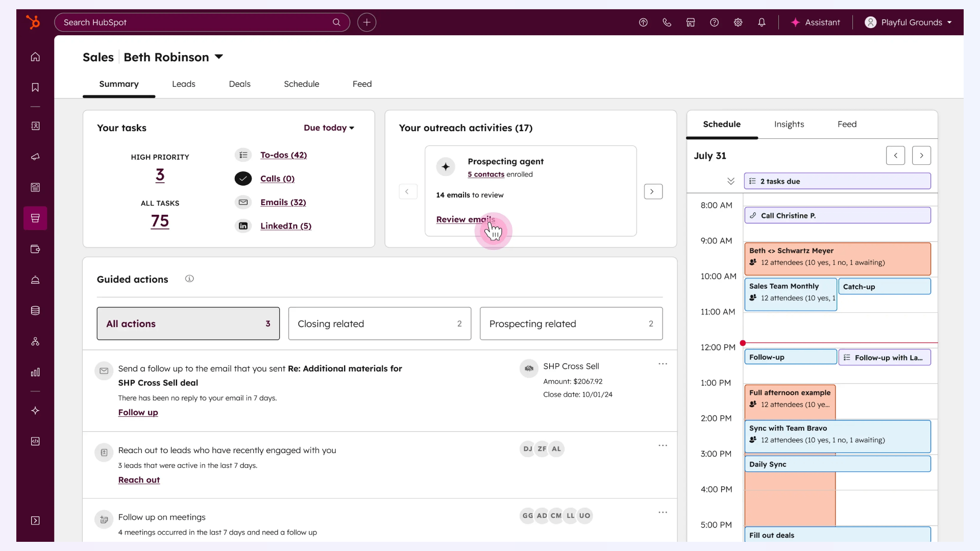This screenshot has height=551, width=980.
Task: Click the Follow up link
Action: pos(138,412)
